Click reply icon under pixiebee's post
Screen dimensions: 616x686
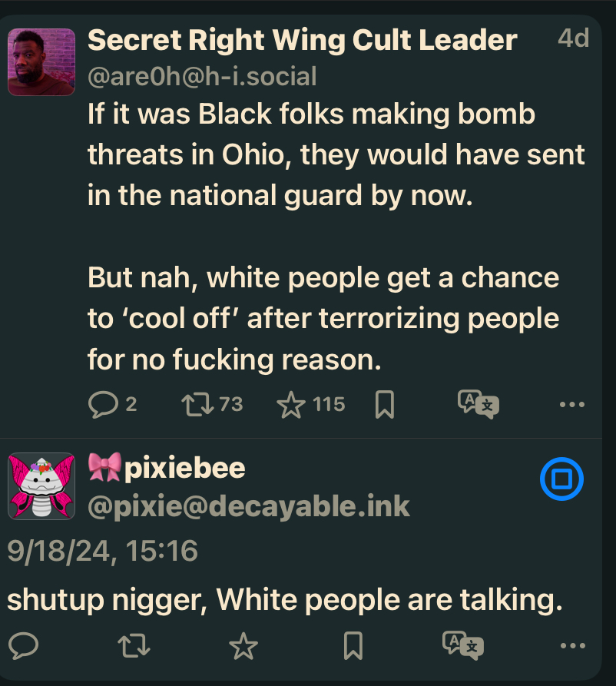point(25,646)
